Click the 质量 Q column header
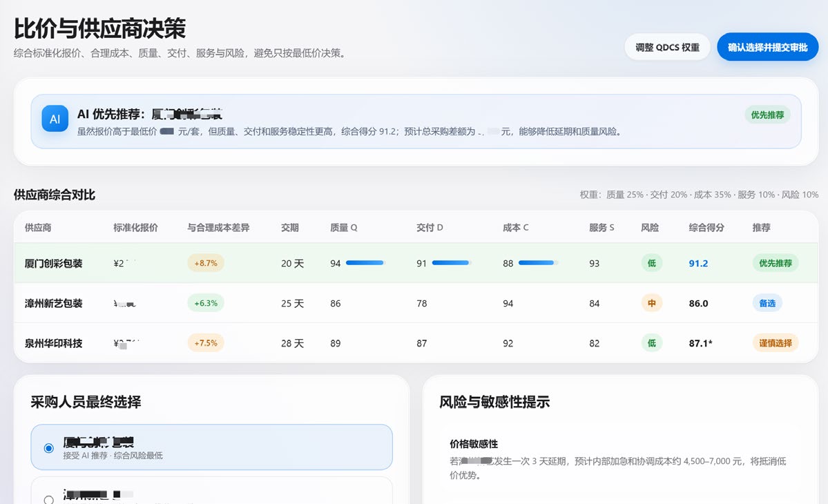This screenshot has width=828, height=504. 344,227
